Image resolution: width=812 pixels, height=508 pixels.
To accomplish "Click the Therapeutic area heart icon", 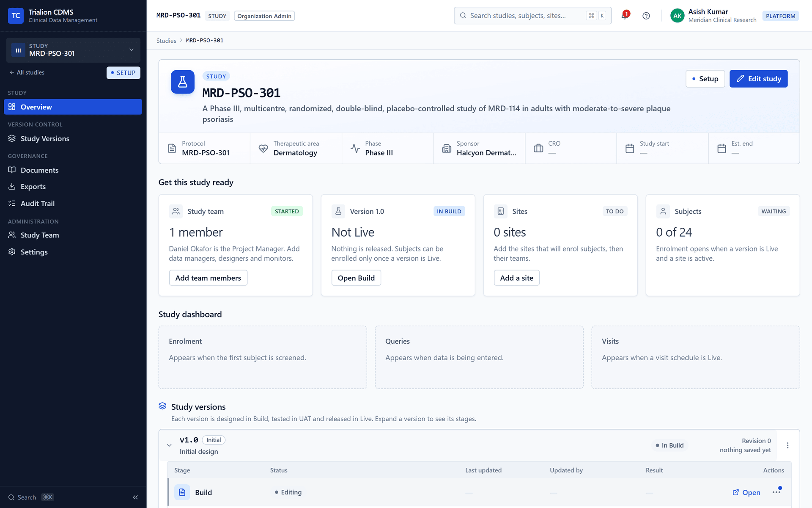I will click(263, 149).
